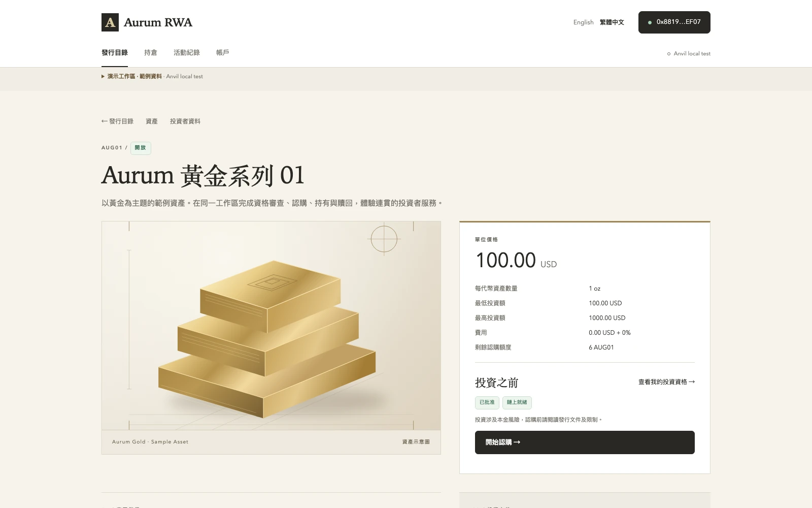
Task: Switch language to English
Action: [x=583, y=22]
